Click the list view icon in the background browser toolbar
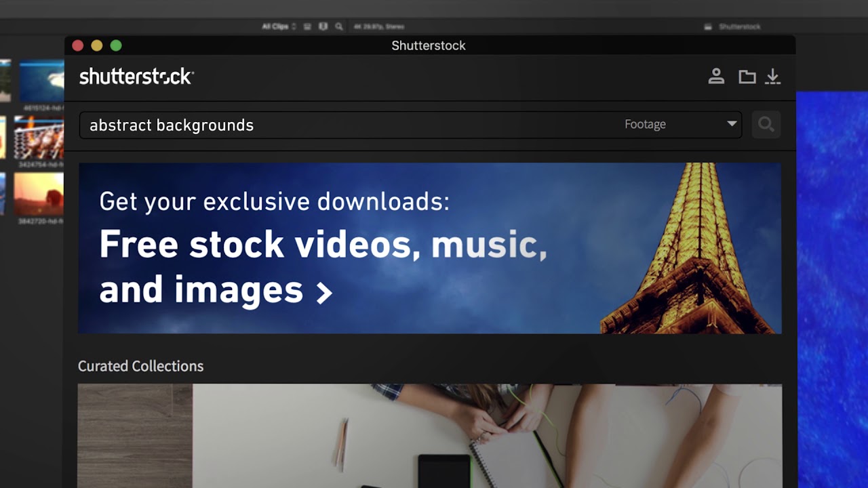The image size is (868, 488). 307,26
